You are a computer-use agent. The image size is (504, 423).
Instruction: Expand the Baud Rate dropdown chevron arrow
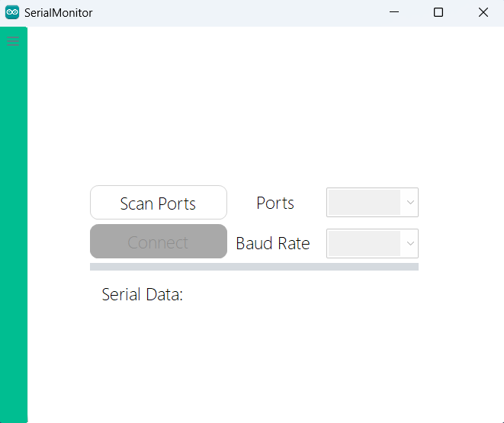410,244
